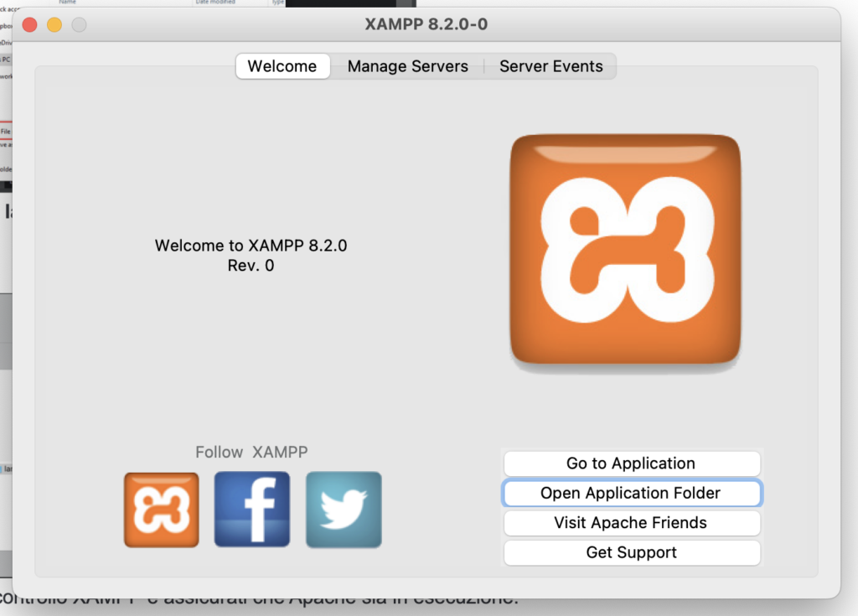This screenshot has height=616, width=858.
Task: Click the 'Welcome to XAMPP 8.2.0' text
Action: tap(250, 246)
